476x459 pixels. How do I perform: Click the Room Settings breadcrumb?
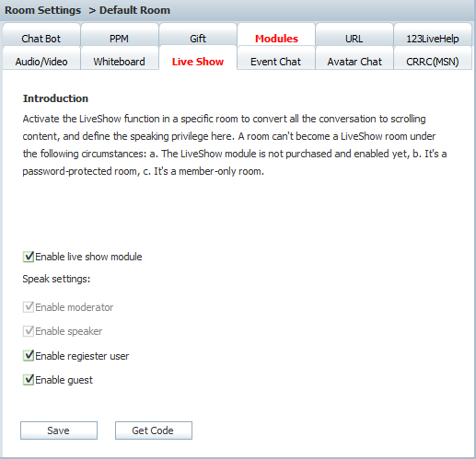[x=43, y=10]
